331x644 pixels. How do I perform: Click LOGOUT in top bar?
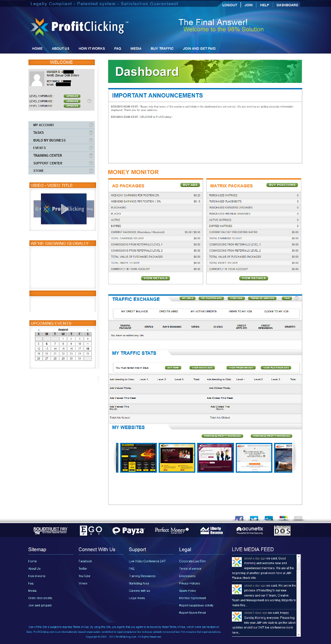tap(230, 5)
